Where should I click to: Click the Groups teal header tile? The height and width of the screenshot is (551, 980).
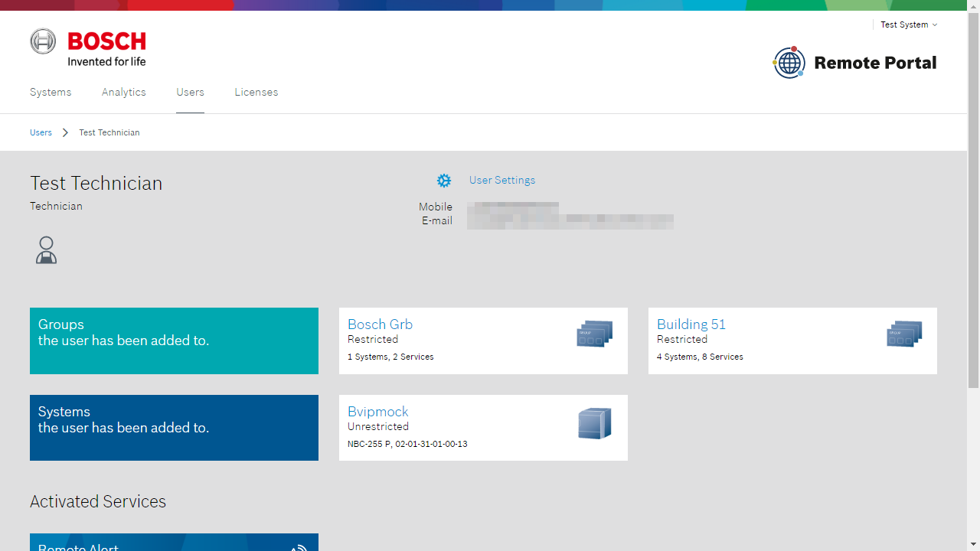(x=174, y=341)
